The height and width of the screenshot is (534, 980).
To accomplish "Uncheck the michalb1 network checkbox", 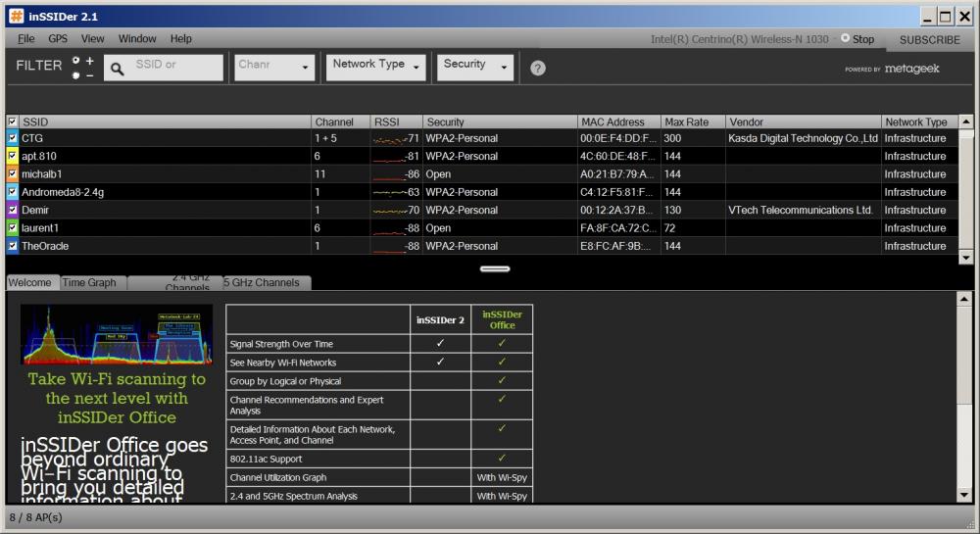I will 13,173.
